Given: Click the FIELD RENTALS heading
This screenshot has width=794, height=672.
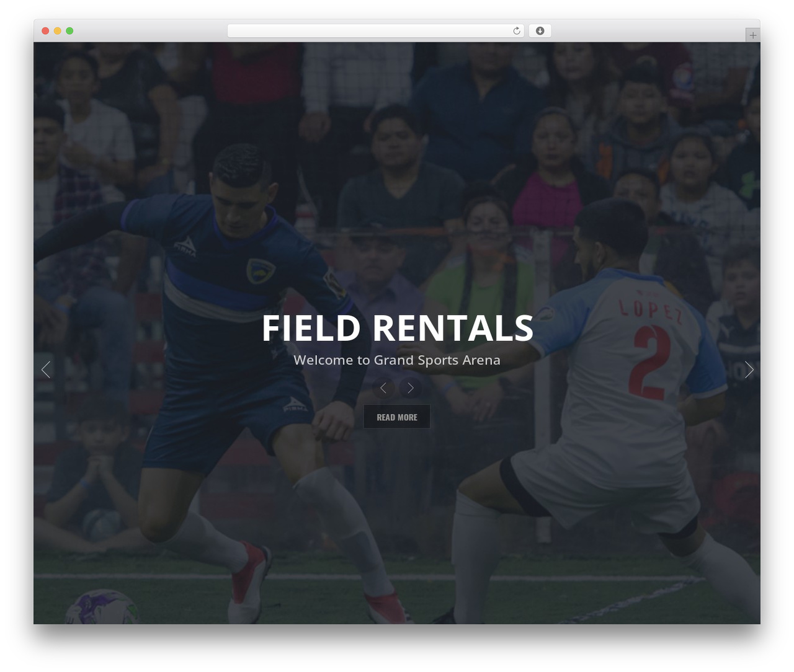Looking at the screenshot, I should click(397, 328).
